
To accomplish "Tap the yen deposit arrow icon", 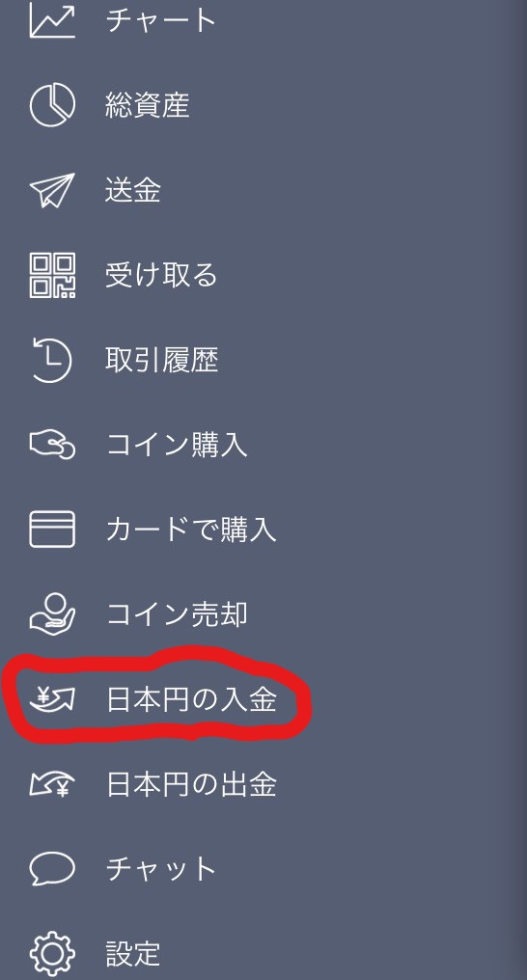I will point(52,698).
